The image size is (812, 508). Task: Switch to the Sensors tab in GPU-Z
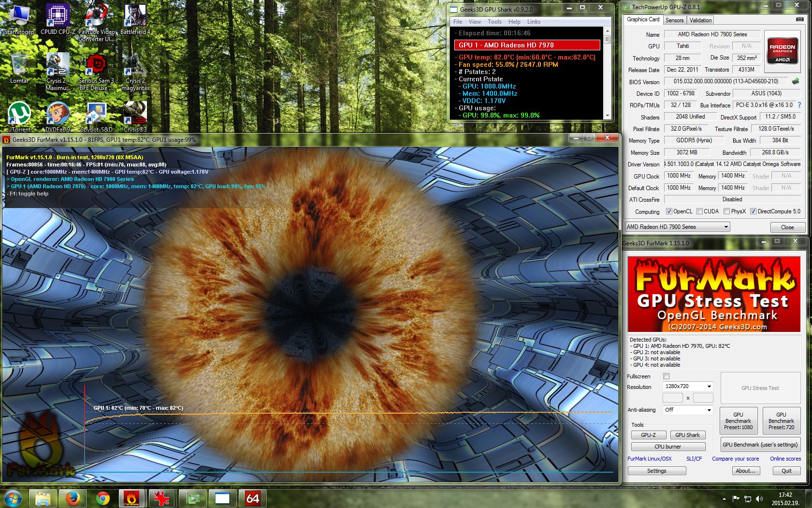coord(674,20)
